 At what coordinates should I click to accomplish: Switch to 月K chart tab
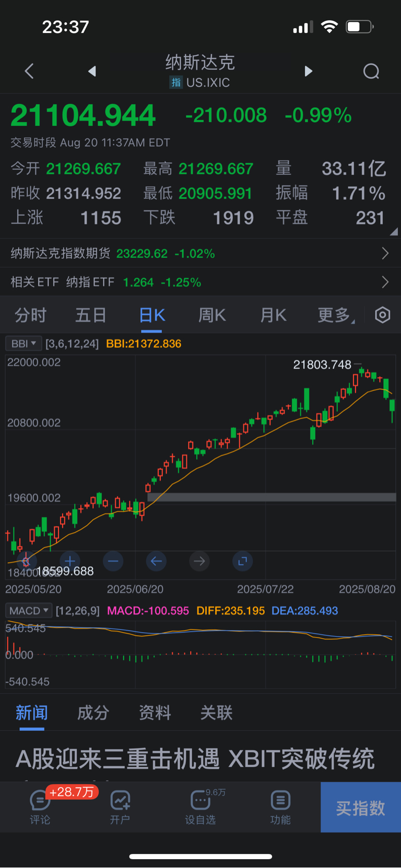pos(273,315)
